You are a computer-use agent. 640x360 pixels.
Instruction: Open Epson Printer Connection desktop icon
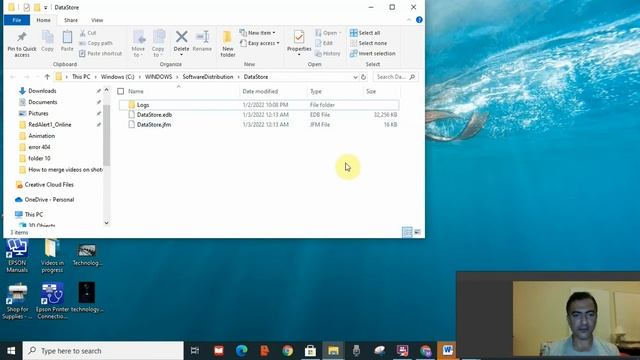52,301
